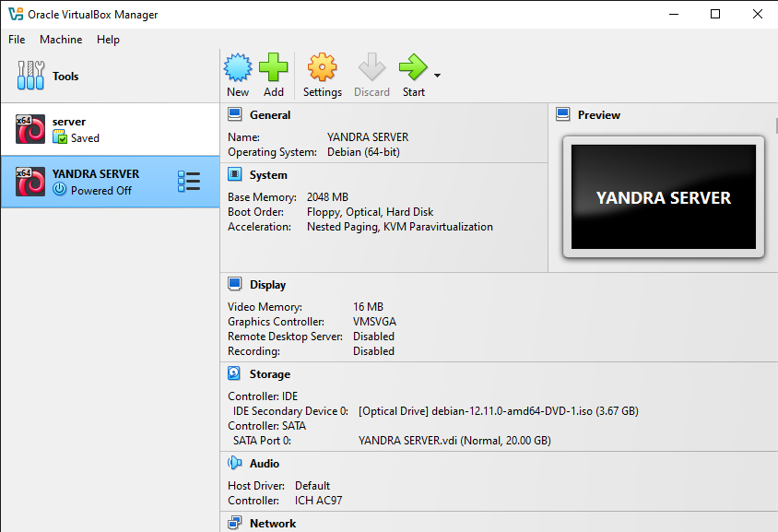This screenshot has height=532, width=778.
Task: Click the green Add machine icon
Action: coord(274,67)
